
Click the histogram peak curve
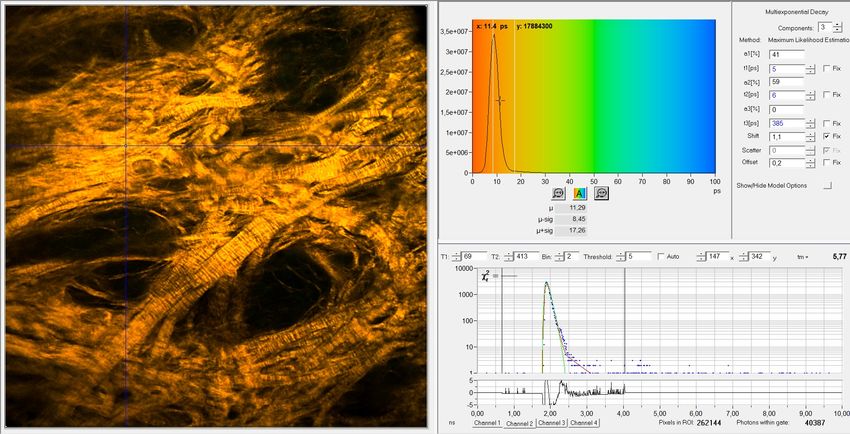click(493, 36)
